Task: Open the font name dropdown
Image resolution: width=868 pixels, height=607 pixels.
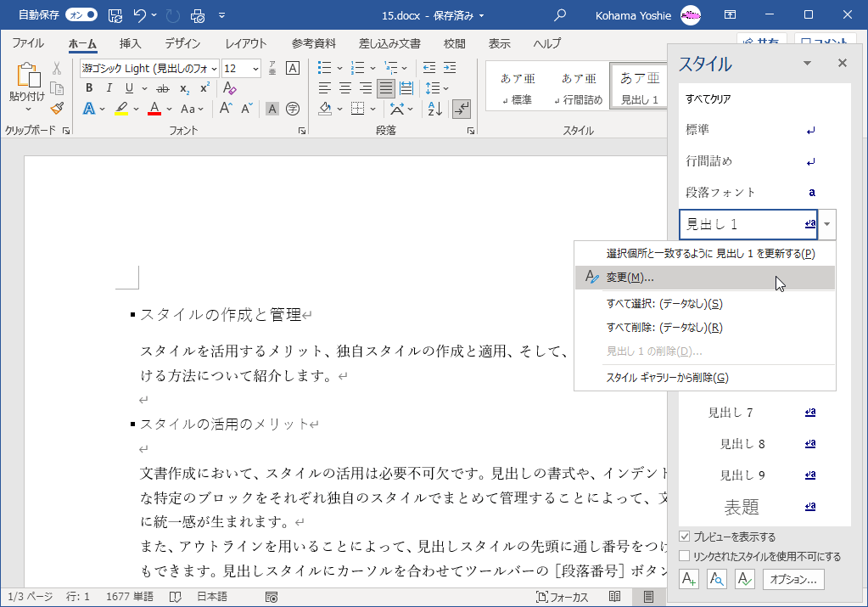Action: click(214, 69)
